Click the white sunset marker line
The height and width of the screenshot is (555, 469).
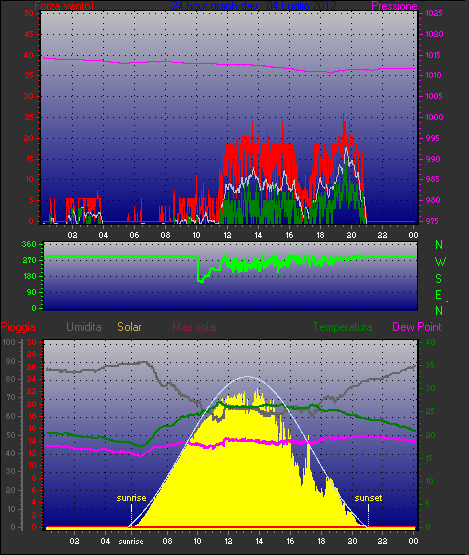pos(368,514)
